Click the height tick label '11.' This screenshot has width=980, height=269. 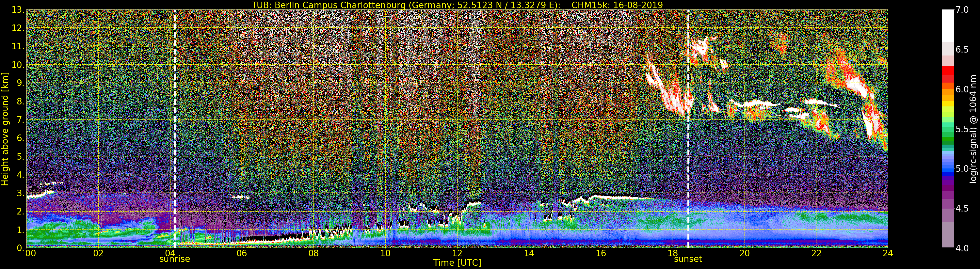(18, 46)
